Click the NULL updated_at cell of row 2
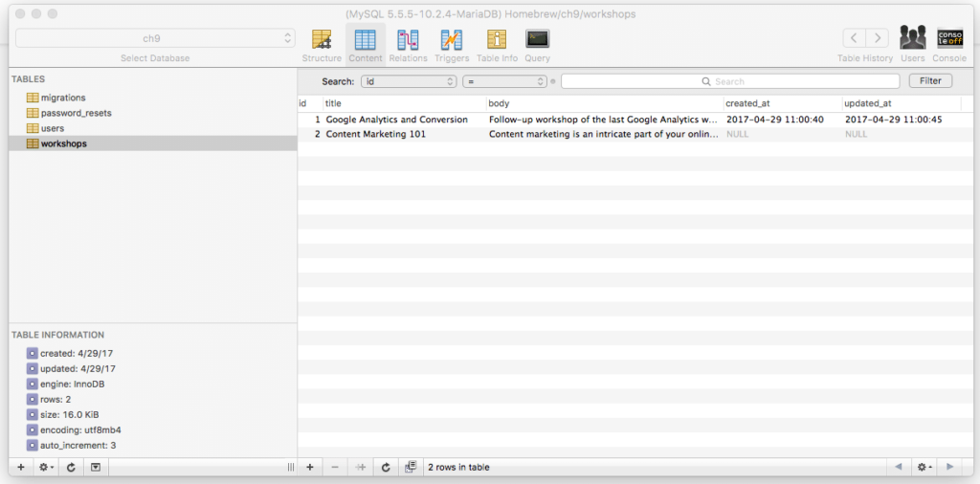The width and height of the screenshot is (980, 484). (857, 134)
